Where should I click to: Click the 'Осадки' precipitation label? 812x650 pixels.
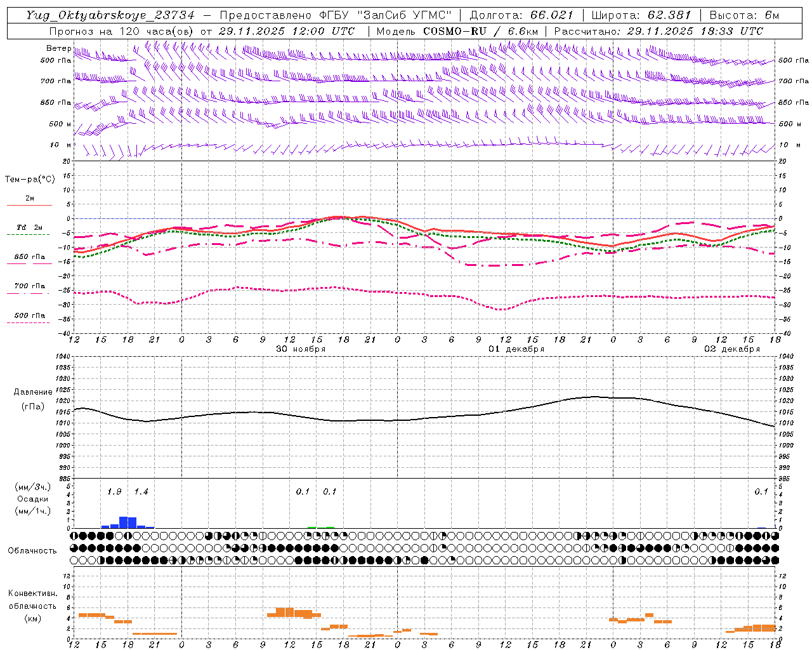tap(33, 499)
